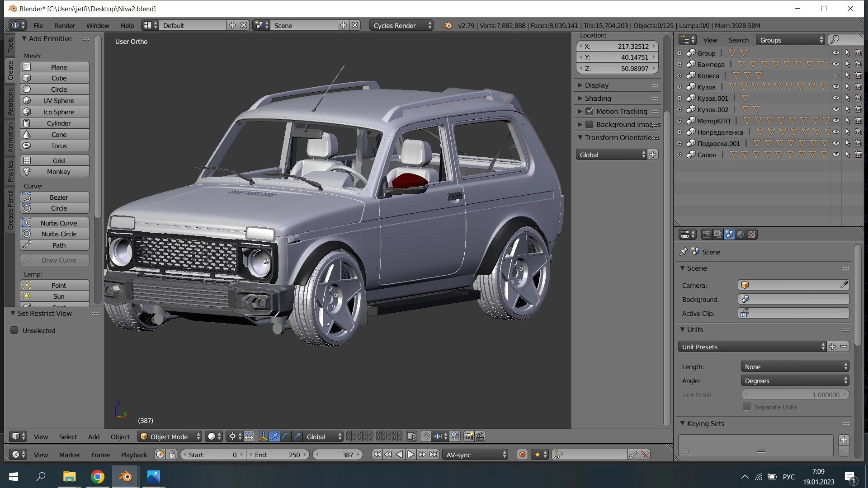Viewport: 868px width, 488px height.
Task: Click the insert keyframes key icon
Action: coord(633,455)
